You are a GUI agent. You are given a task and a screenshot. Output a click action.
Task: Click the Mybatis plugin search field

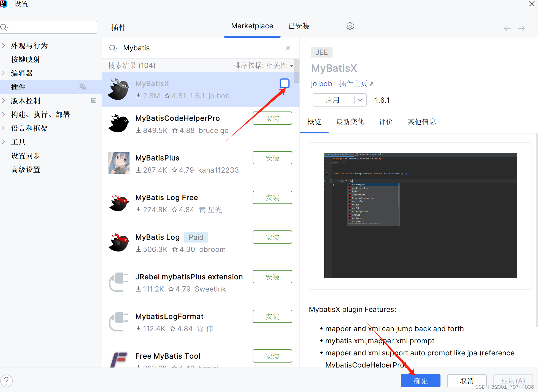point(201,48)
